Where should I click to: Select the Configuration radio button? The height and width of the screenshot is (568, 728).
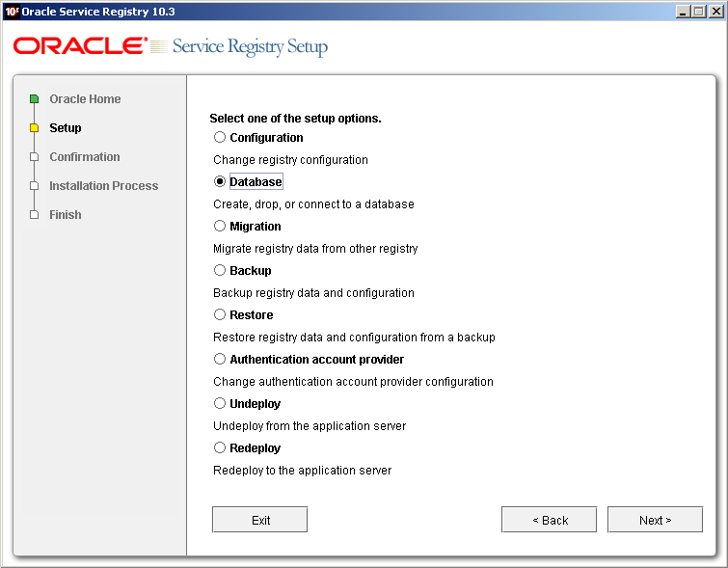(220, 138)
